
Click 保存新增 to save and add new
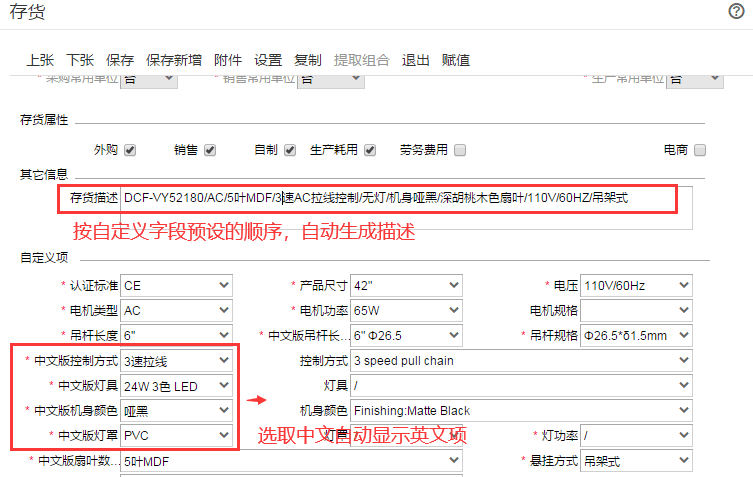pyautogui.click(x=173, y=60)
